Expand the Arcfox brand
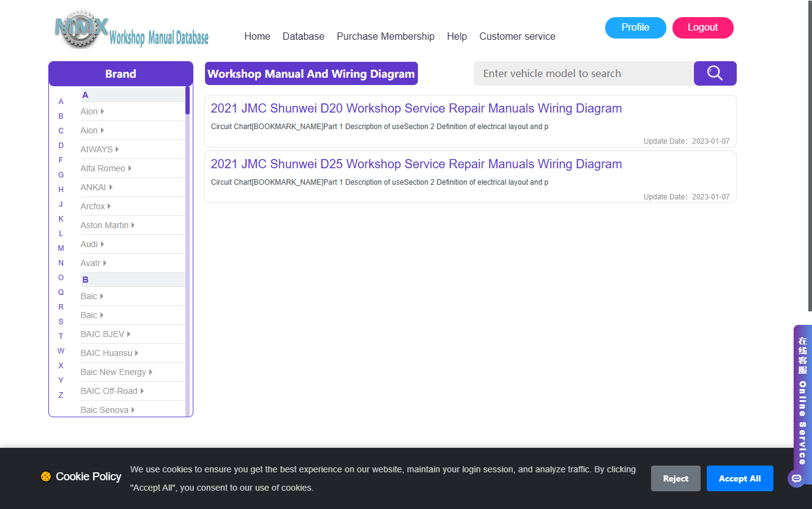This screenshot has width=812, height=509. point(96,206)
